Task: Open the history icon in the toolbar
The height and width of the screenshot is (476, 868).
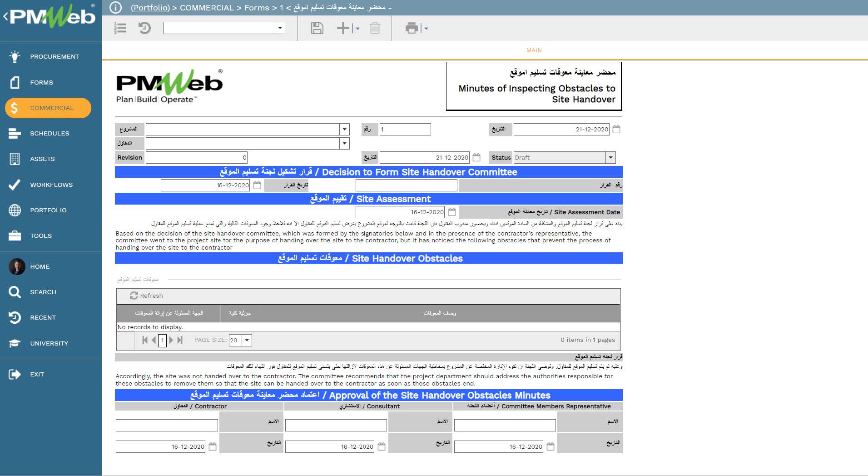Action: click(x=144, y=28)
